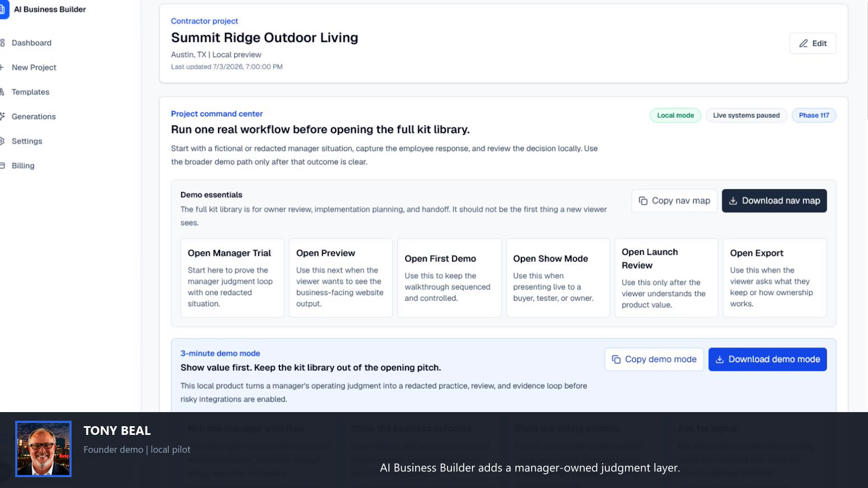Click the TONY BEAL name caption
Viewport: 868px width, 488px height.
[117, 431]
